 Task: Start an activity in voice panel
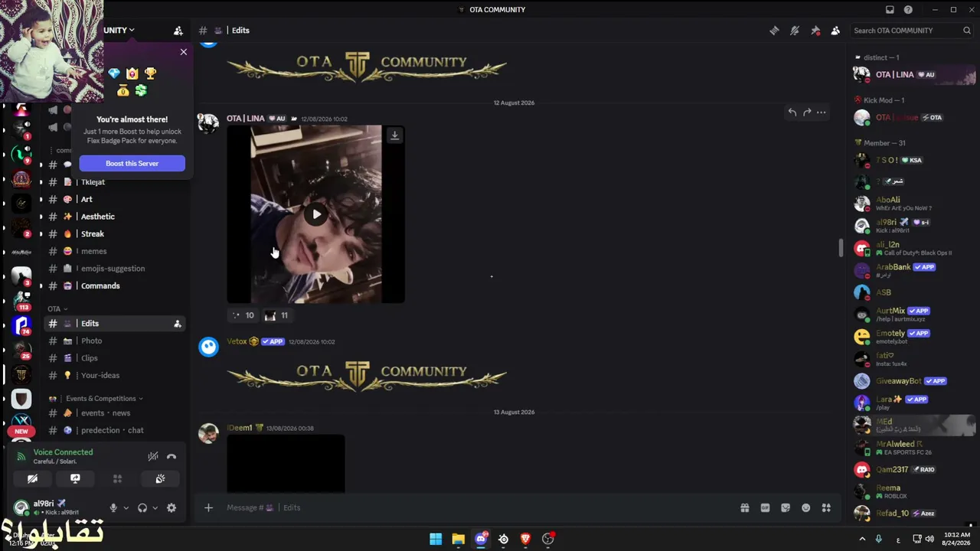click(117, 478)
